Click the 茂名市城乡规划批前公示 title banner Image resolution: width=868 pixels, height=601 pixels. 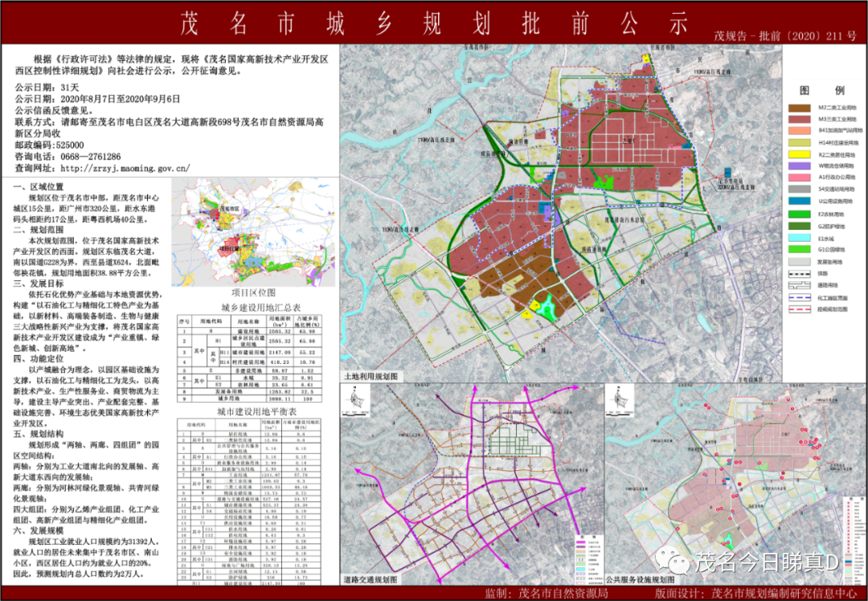[x=434, y=23]
